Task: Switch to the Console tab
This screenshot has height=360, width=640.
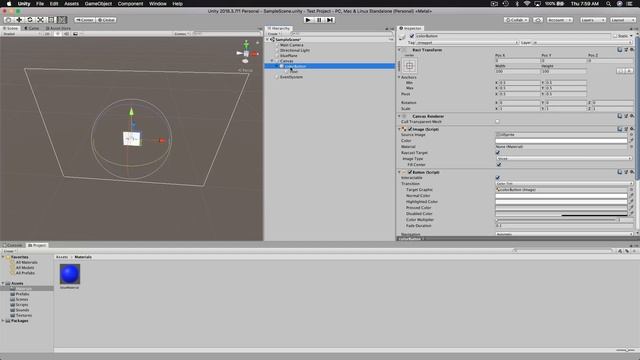Action: (x=13, y=245)
